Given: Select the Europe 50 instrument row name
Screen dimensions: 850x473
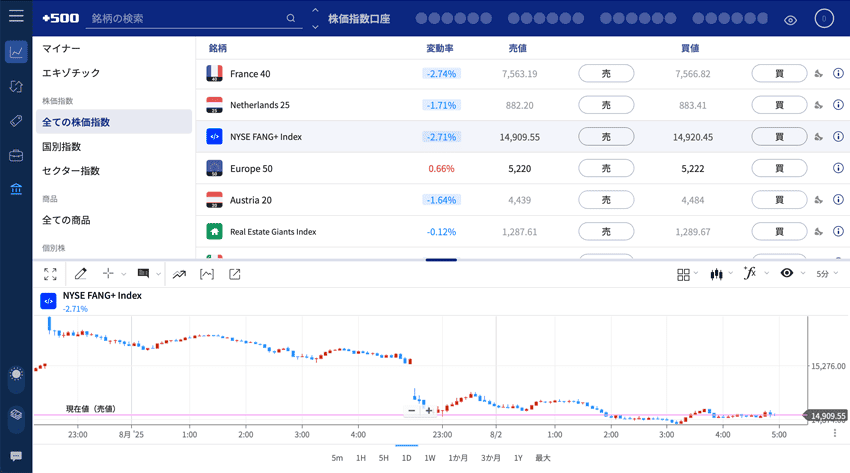Looking at the screenshot, I should 251,169.
